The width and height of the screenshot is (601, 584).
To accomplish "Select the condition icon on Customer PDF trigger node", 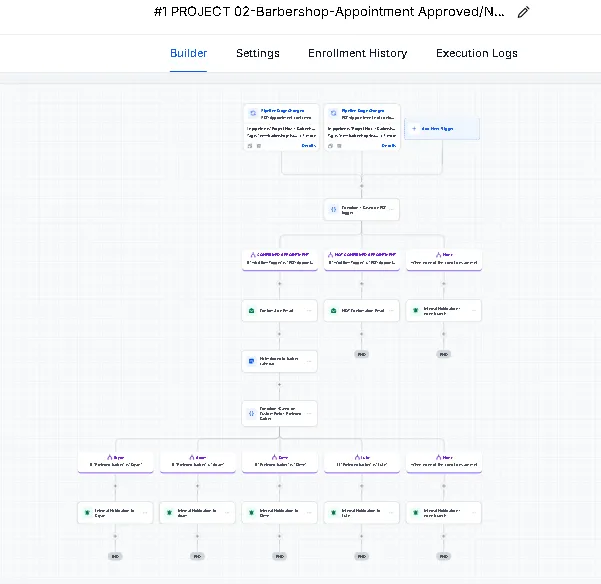I will pos(334,210).
